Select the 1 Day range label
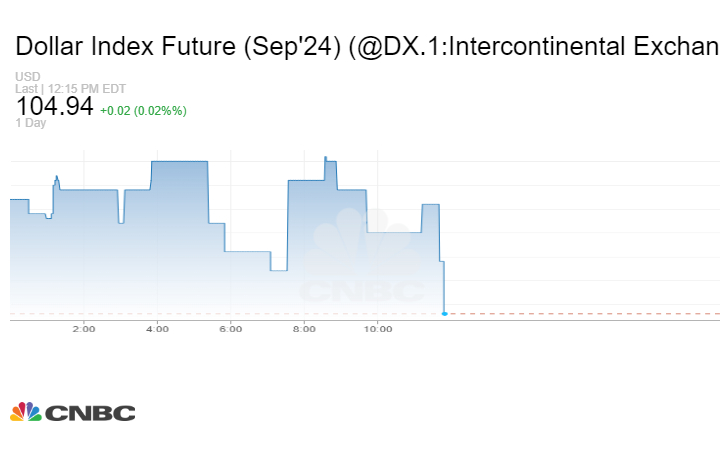The width and height of the screenshot is (720, 450). tap(31, 123)
